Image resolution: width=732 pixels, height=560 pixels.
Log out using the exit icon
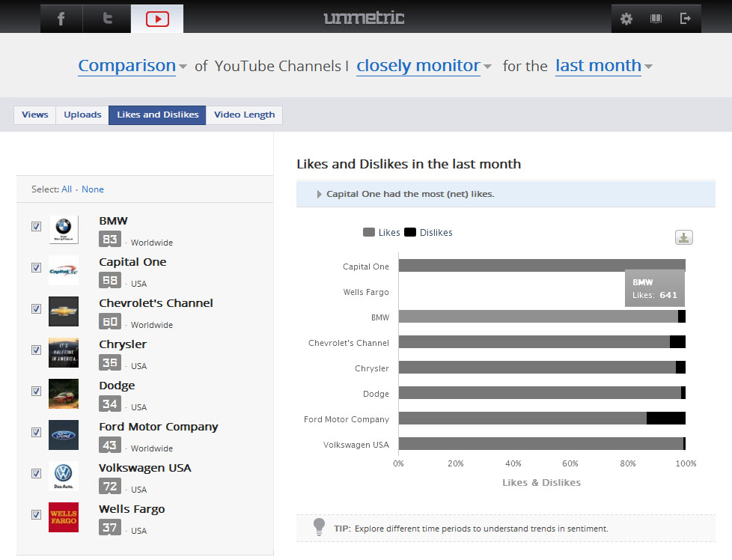click(x=685, y=19)
